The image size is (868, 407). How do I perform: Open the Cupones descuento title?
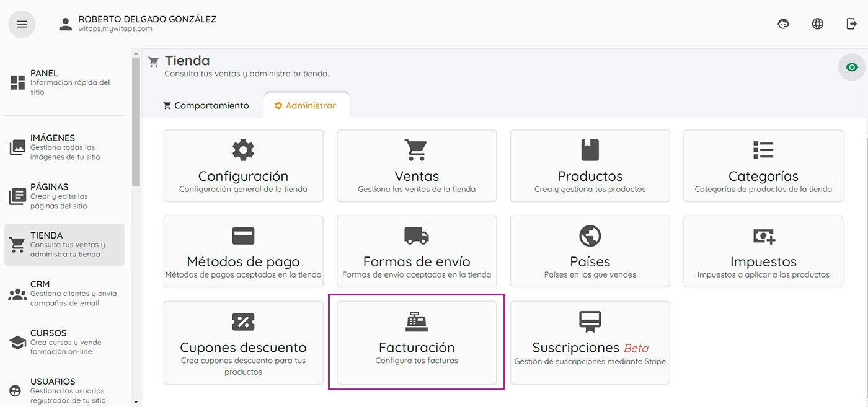click(243, 347)
